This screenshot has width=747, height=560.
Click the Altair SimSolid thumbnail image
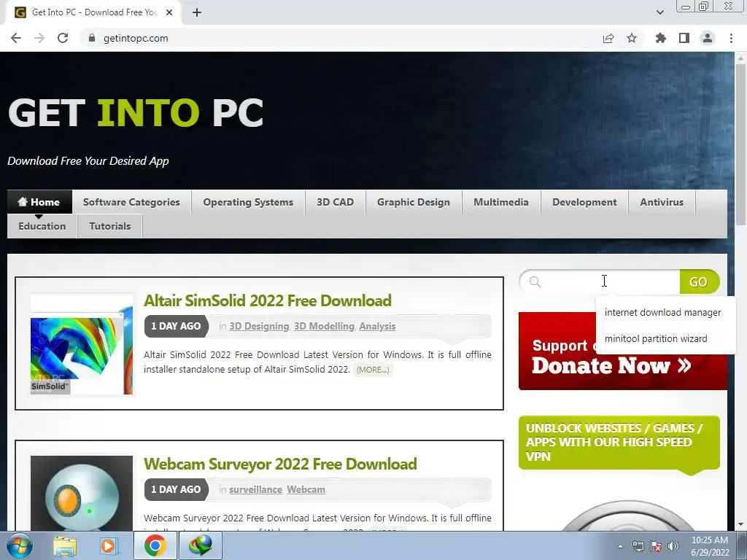coord(82,345)
